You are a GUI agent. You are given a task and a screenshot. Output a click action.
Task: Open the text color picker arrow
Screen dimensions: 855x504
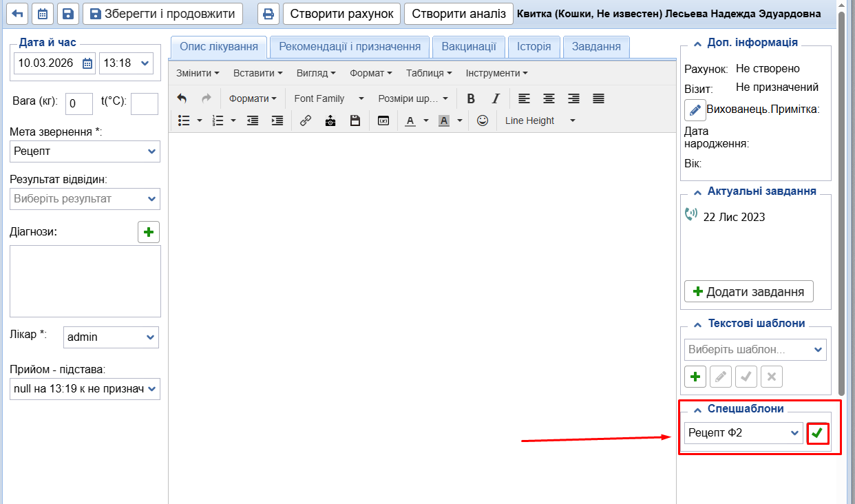(425, 120)
